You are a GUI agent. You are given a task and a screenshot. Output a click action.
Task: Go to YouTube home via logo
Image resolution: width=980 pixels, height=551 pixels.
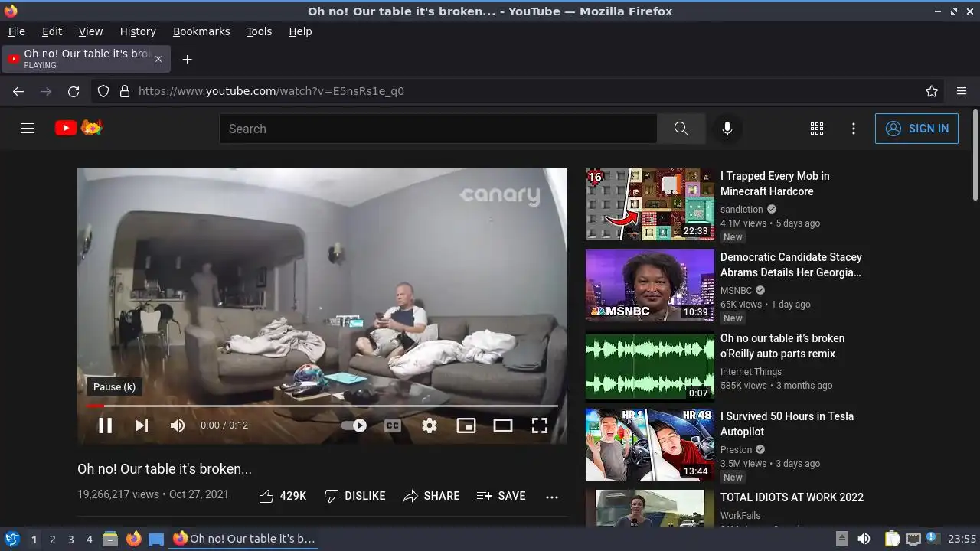(x=79, y=128)
